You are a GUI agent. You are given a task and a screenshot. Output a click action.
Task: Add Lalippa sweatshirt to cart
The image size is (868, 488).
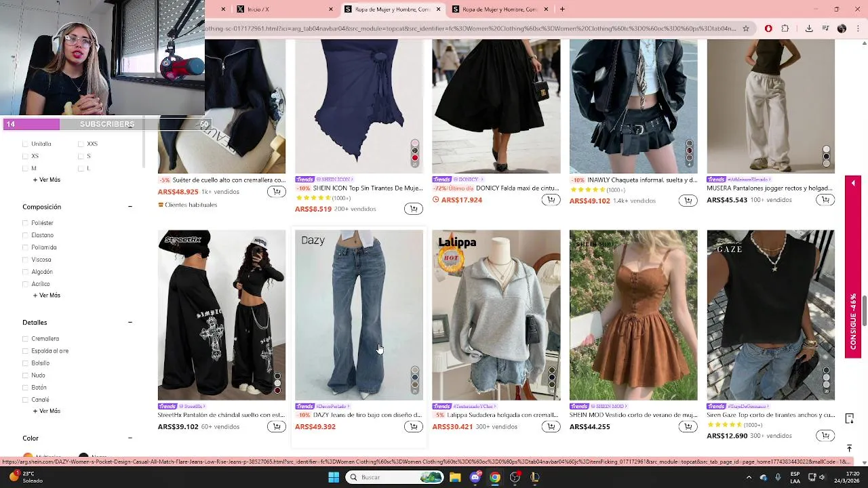tap(551, 426)
